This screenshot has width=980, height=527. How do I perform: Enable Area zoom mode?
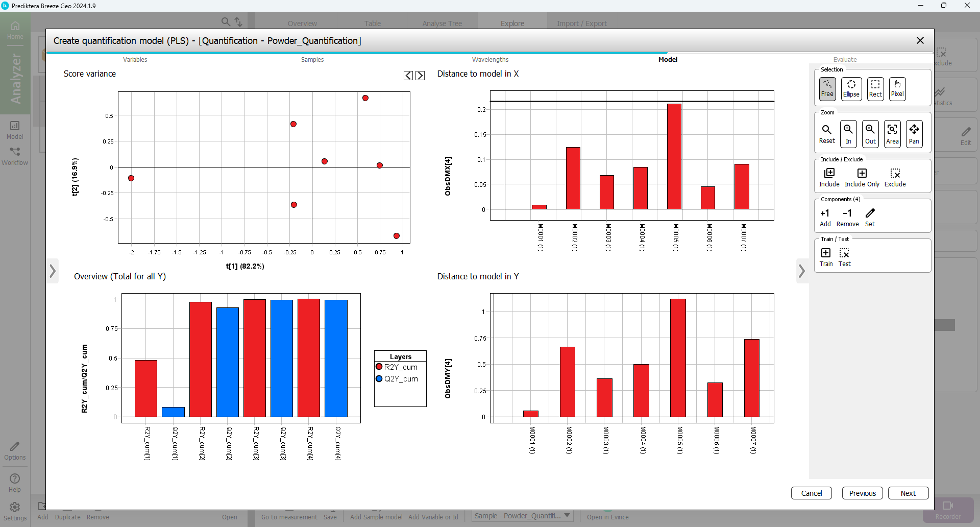[x=892, y=134]
